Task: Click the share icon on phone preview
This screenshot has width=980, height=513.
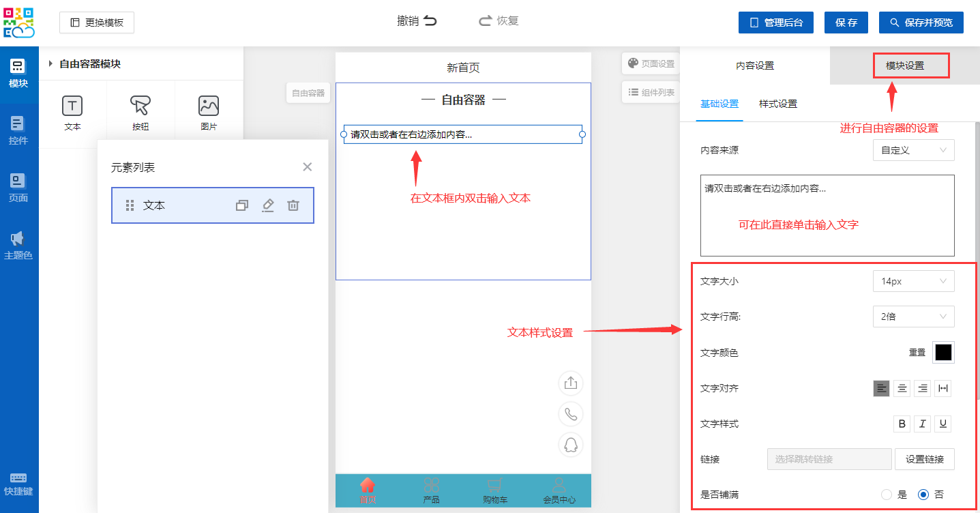Action: (571, 383)
